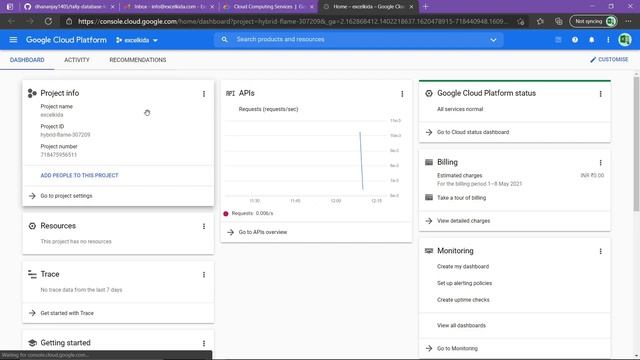This screenshot has height=360, width=640.
Task: Open the browser collections icon
Action: pos(558,21)
